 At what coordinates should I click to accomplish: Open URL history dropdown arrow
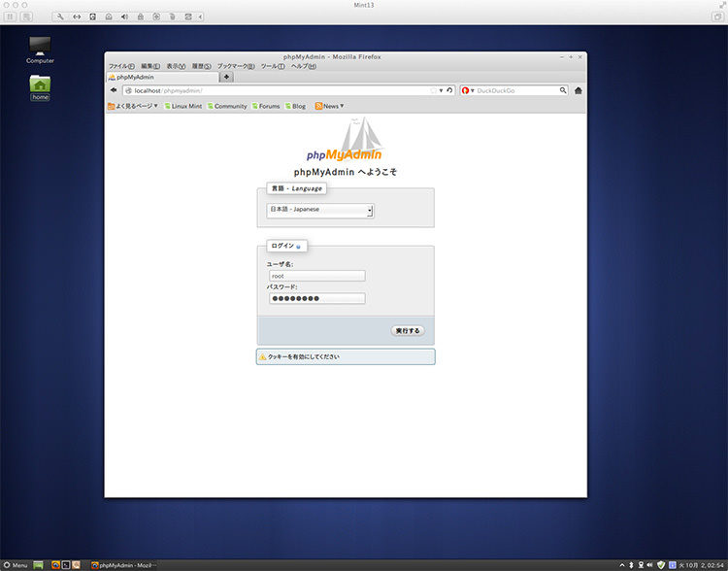coord(441,90)
